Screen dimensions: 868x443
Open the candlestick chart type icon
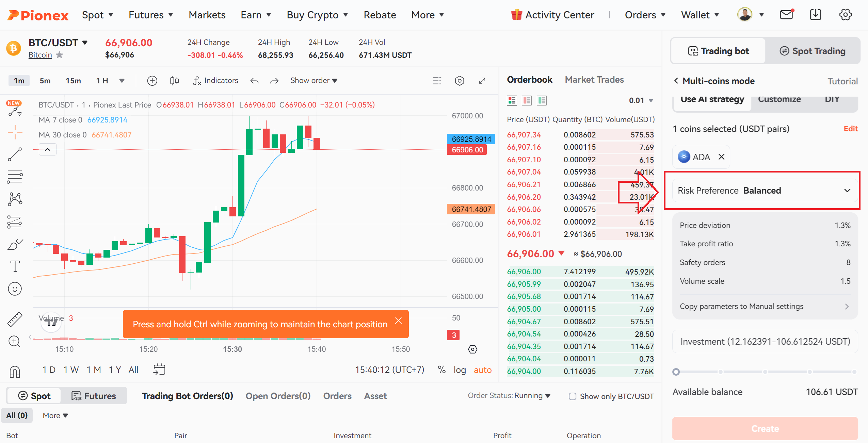click(174, 81)
